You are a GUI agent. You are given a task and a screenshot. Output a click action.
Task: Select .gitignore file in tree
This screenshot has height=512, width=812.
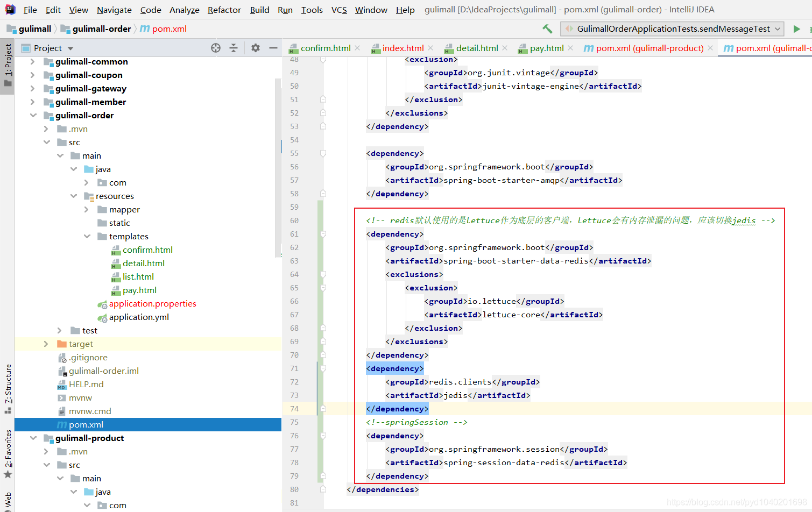click(x=88, y=357)
